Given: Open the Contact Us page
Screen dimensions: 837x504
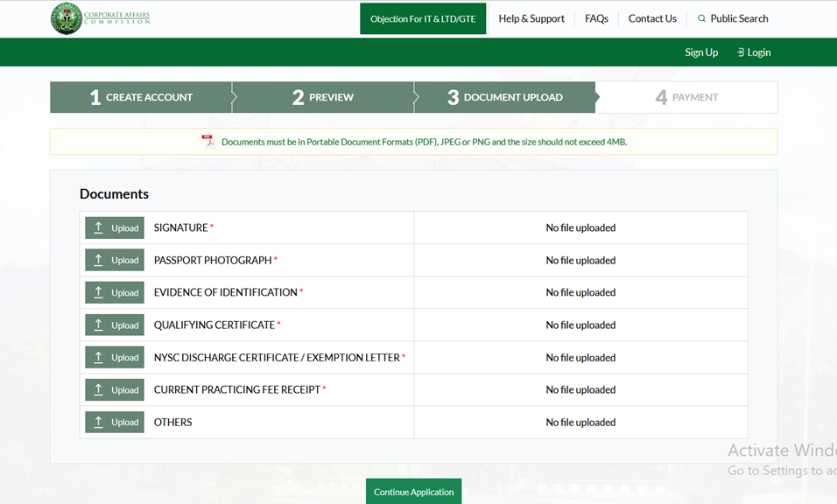Looking at the screenshot, I should click(x=652, y=18).
